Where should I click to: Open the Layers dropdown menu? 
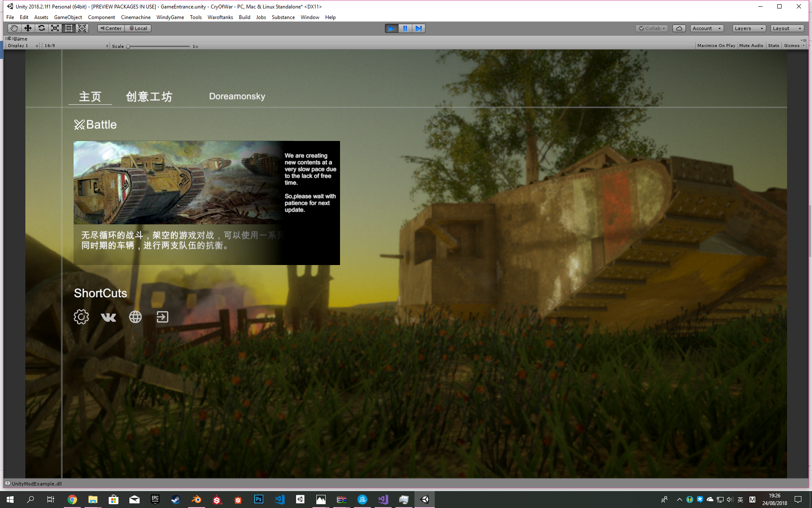(x=749, y=28)
